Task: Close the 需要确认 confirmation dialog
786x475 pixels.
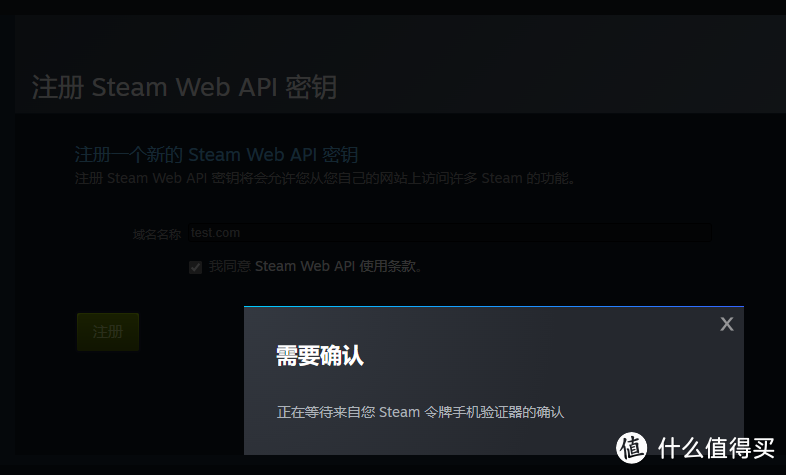Action: pos(726,324)
